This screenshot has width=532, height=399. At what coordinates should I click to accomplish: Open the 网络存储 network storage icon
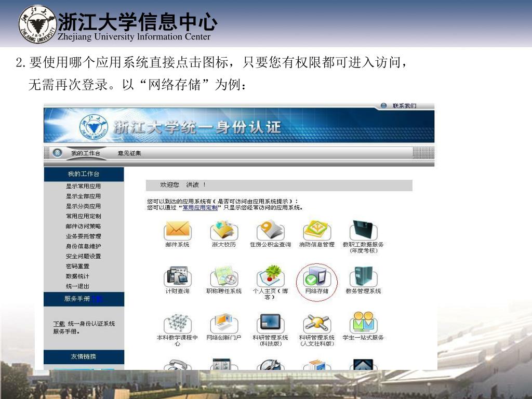point(317,276)
